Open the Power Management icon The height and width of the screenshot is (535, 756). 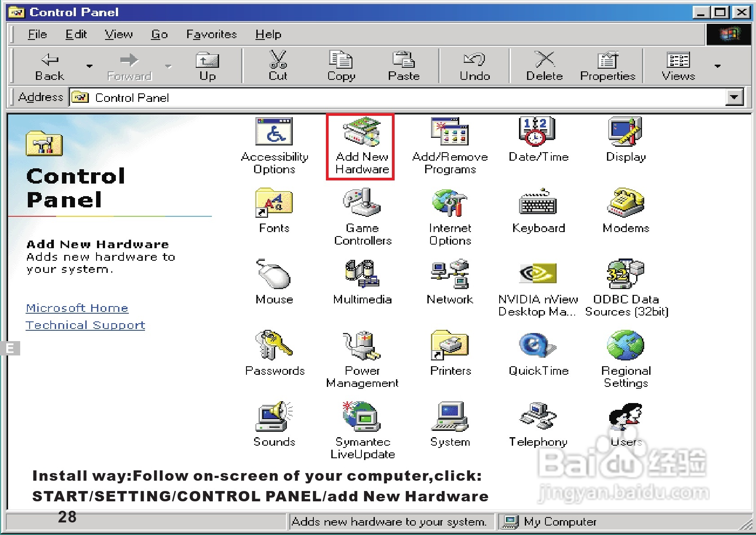362,345
